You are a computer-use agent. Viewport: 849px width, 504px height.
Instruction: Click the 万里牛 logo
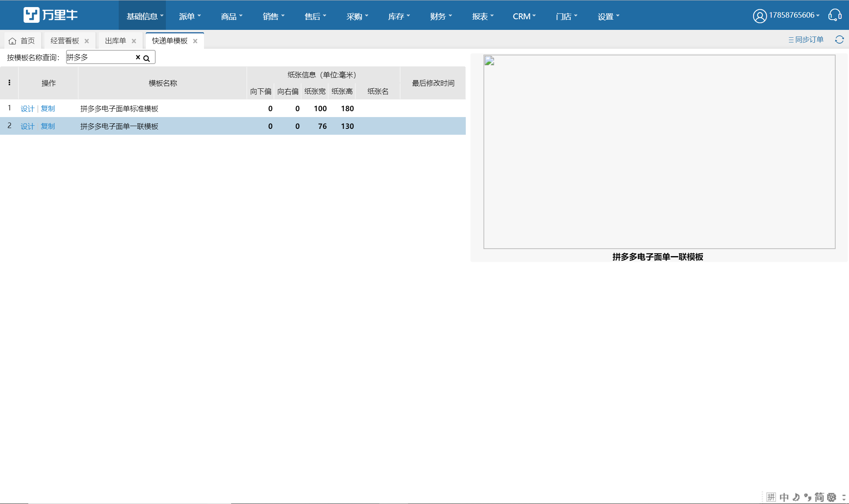(50, 15)
